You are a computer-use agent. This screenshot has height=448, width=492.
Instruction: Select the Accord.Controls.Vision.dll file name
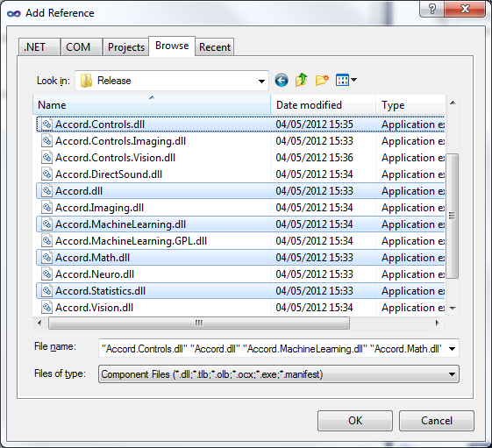click(x=115, y=158)
